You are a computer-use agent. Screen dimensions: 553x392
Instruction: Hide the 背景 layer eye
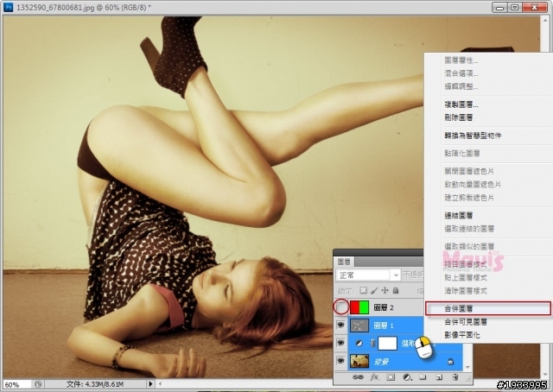pos(340,361)
